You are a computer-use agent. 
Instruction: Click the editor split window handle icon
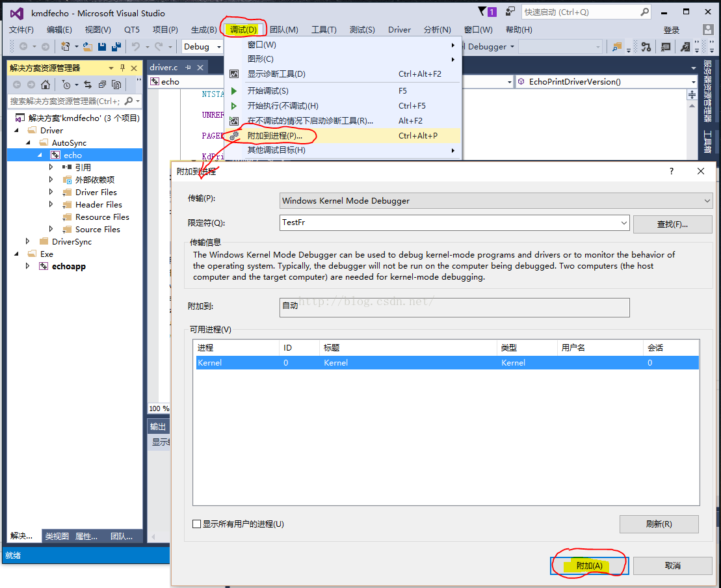[692, 95]
